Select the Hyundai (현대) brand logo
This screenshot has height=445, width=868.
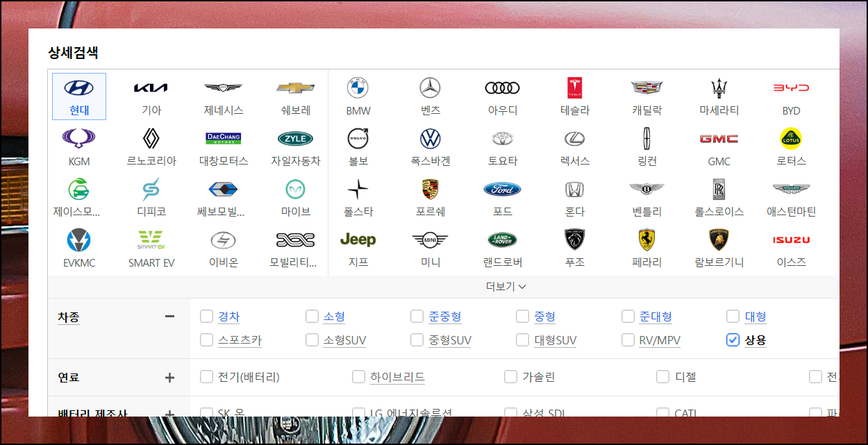[x=79, y=87]
